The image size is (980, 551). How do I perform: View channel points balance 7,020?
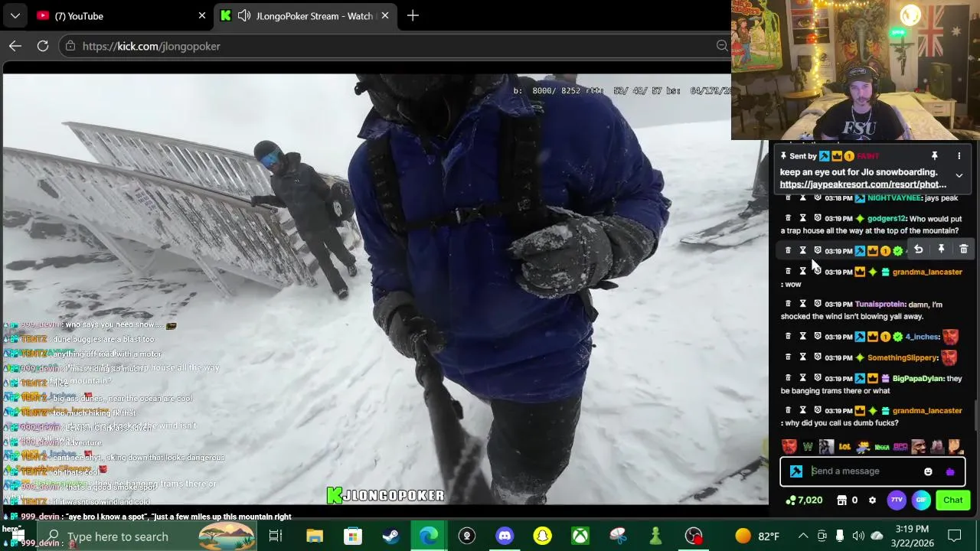tap(804, 500)
